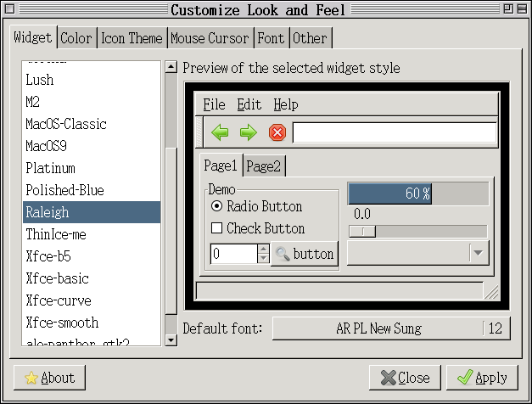Click the scroll up arrow of theme list
The height and width of the screenshot is (404, 532).
click(171, 67)
